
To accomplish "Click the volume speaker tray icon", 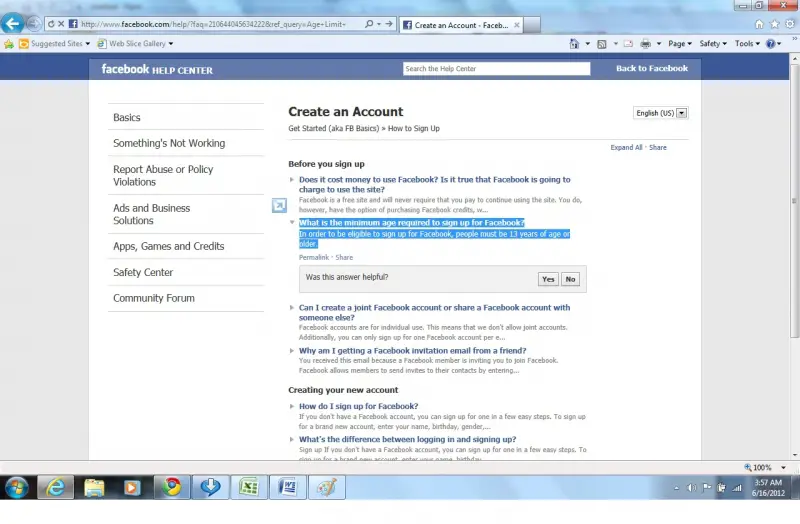I will click(692, 488).
